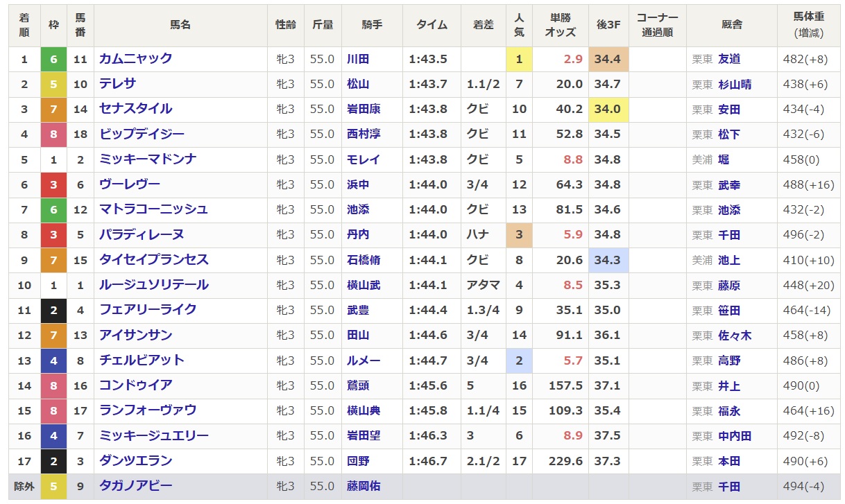Screen dimensions: 845x504
Task: Click the horse name テレサ
Action: 117,84
